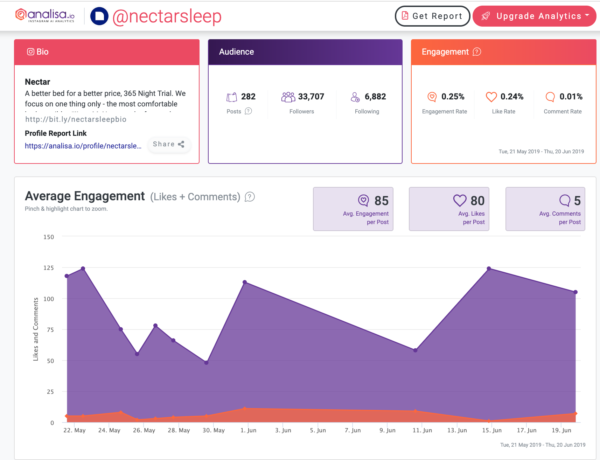Screen dimensions: 600x460
Task: Click the Comment Rate bubble icon
Action: coord(550,97)
